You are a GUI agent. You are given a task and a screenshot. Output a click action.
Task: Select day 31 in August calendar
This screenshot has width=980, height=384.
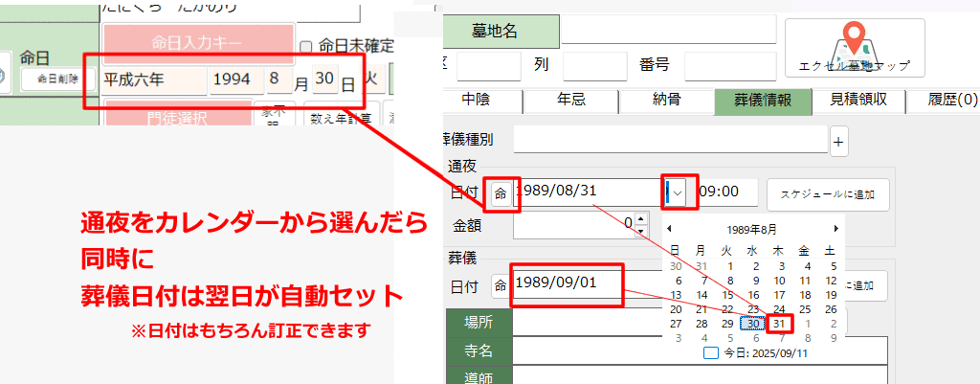[x=781, y=324]
